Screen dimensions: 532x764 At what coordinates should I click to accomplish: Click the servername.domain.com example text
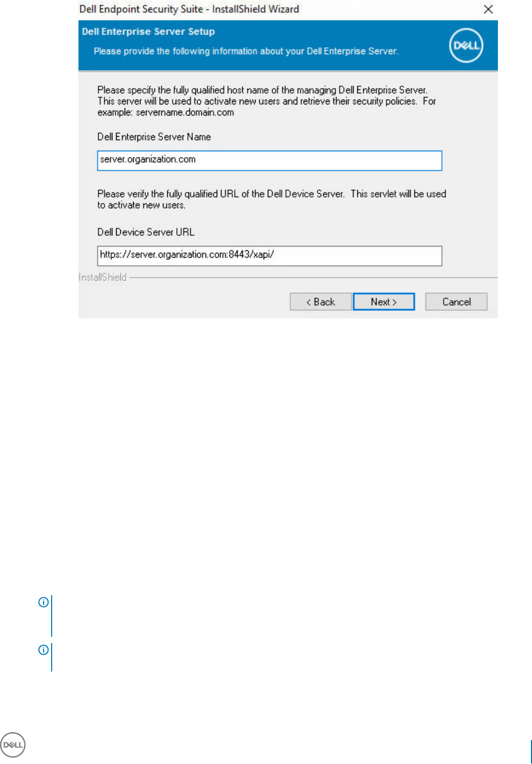(185, 112)
